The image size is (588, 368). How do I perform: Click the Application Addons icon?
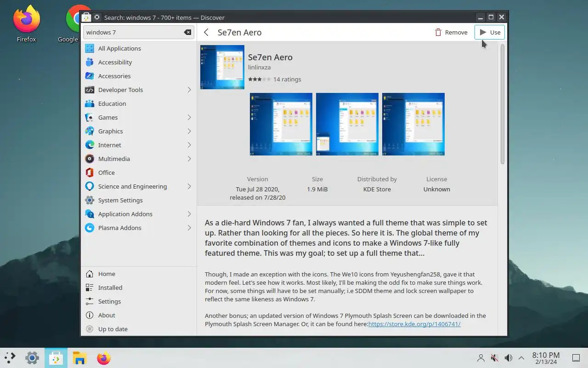point(90,214)
